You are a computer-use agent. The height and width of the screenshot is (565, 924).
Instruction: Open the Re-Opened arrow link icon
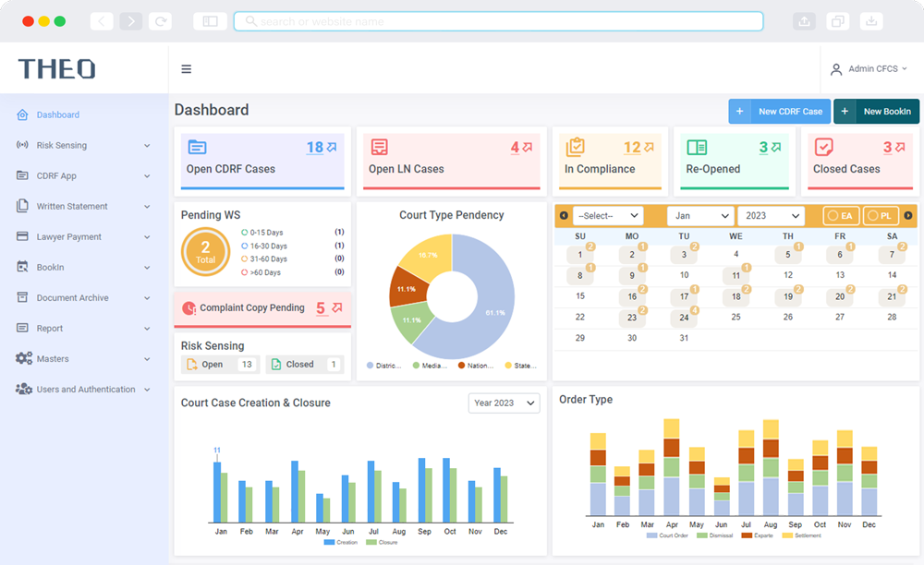tap(776, 147)
